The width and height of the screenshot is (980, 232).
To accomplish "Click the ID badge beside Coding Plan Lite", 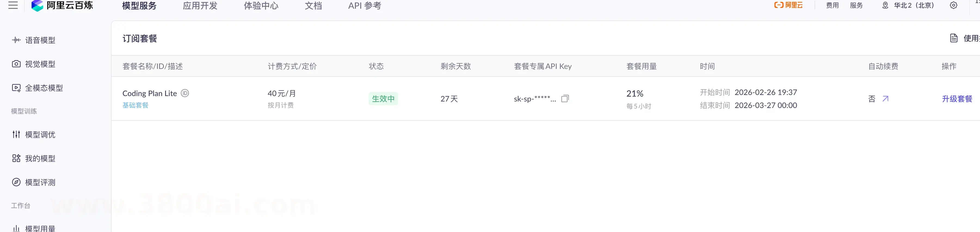I will (185, 93).
